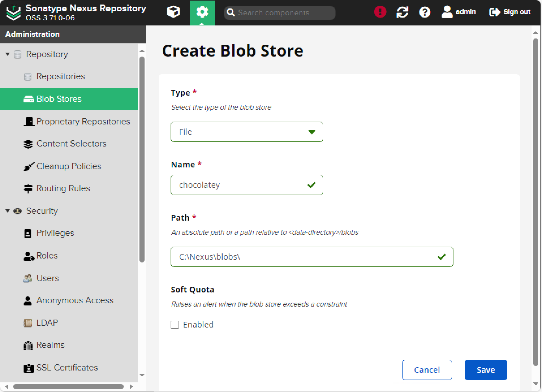Viewport: 542px width, 392px height.
Task: Click the Roles user icon
Action: click(x=29, y=256)
